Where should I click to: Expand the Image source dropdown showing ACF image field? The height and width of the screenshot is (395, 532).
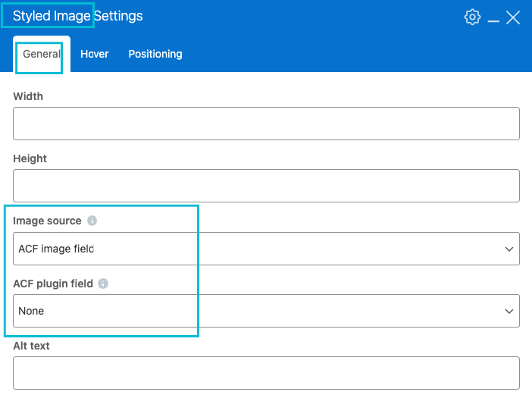(x=265, y=249)
